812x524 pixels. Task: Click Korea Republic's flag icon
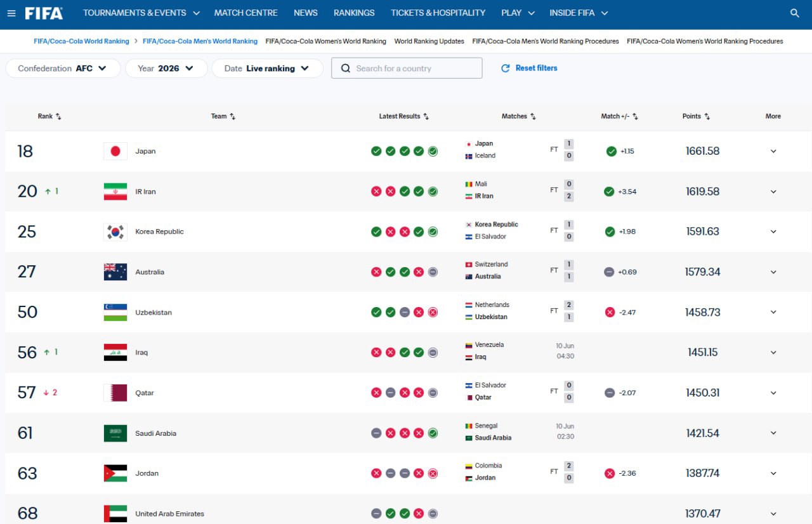[115, 232]
